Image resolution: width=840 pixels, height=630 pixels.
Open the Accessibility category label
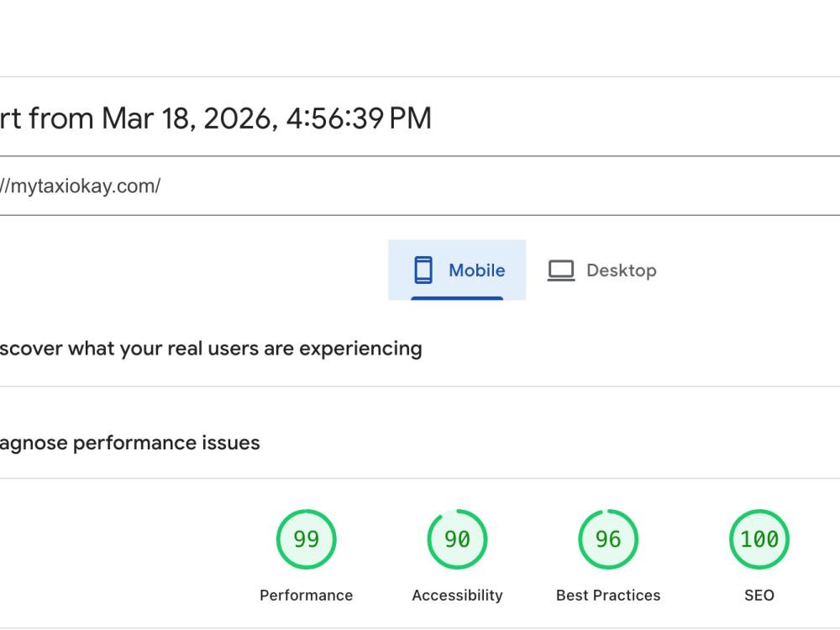click(x=458, y=596)
